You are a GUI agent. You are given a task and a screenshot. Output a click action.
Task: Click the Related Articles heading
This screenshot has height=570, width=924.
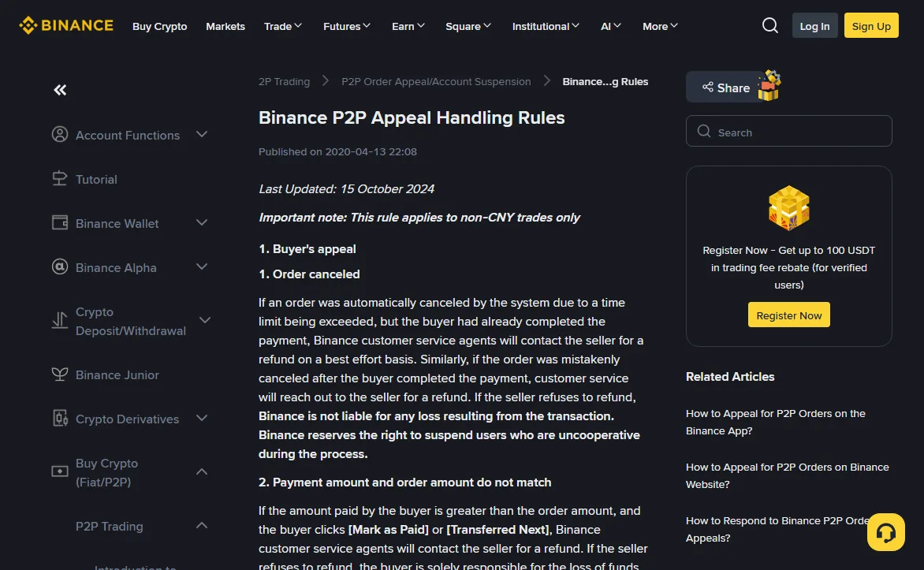pyautogui.click(x=729, y=376)
